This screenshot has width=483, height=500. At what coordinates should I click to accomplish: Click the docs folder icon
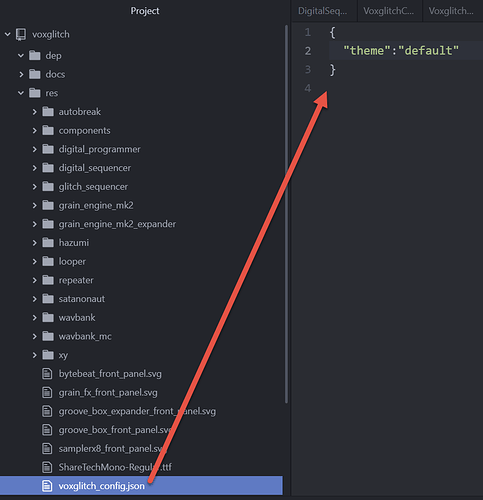pos(35,74)
